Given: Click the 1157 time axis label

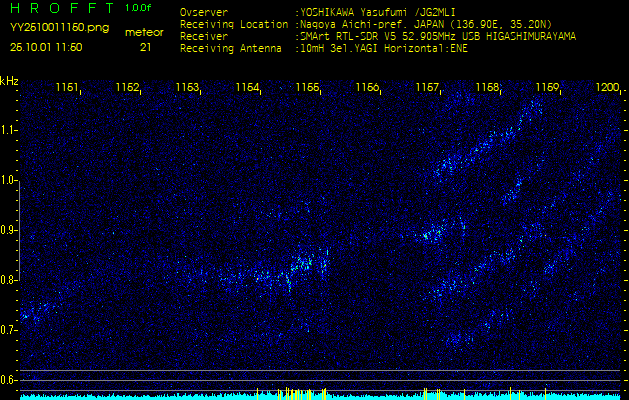Looking at the screenshot, I should click(428, 87).
